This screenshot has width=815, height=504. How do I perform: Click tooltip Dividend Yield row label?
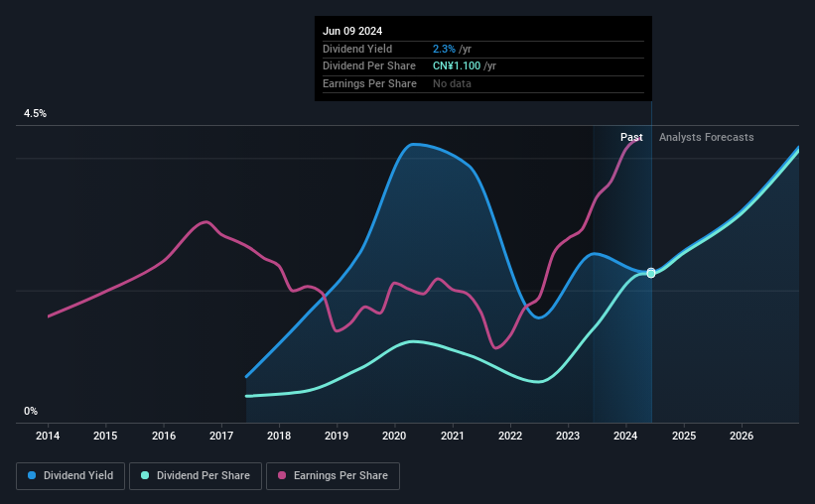[357, 49]
